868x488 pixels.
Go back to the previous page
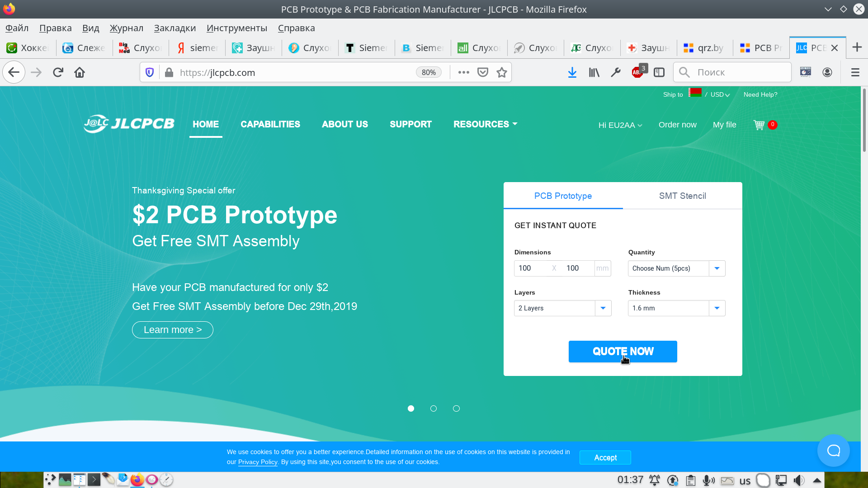[x=14, y=72]
